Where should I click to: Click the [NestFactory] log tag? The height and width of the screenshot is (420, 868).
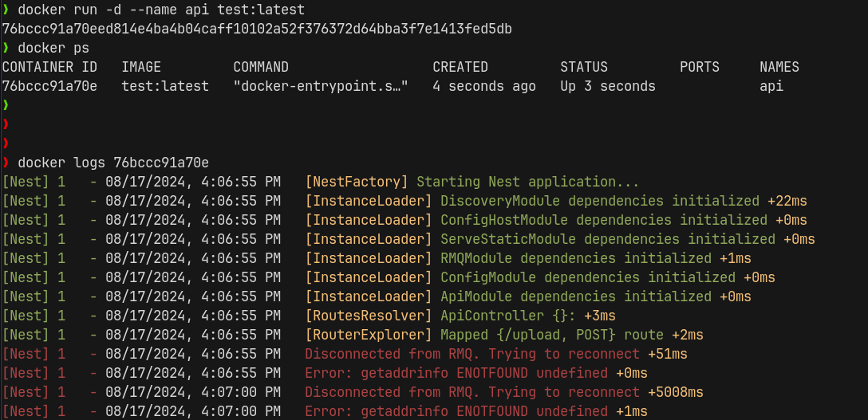[x=357, y=183]
